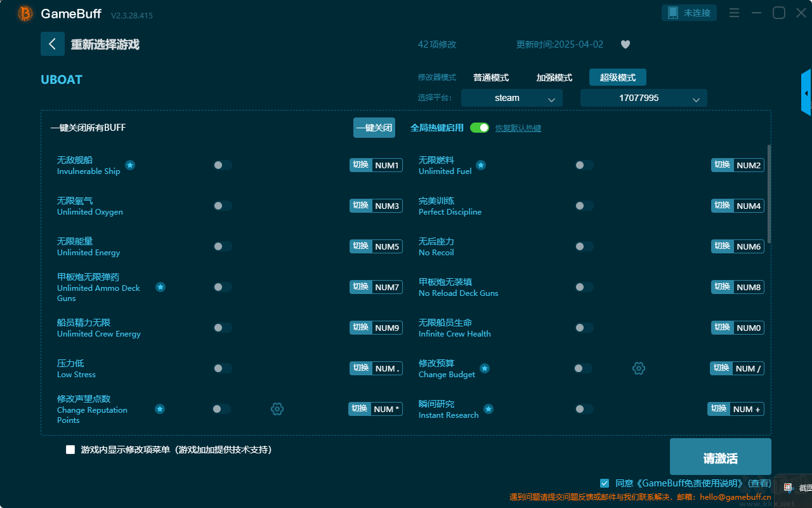Click the 一键关闭 button
The image size is (812, 508).
(x=374, y=128)
